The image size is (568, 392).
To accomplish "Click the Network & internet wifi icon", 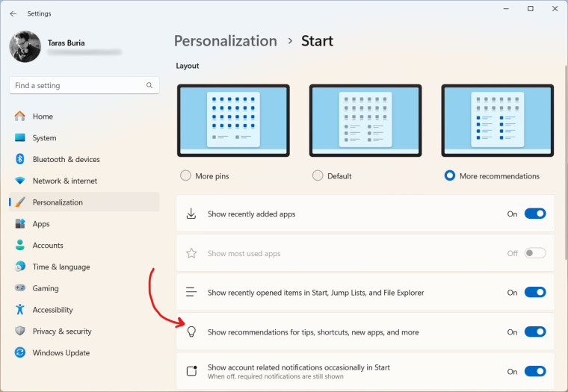I will coord(19,181).
